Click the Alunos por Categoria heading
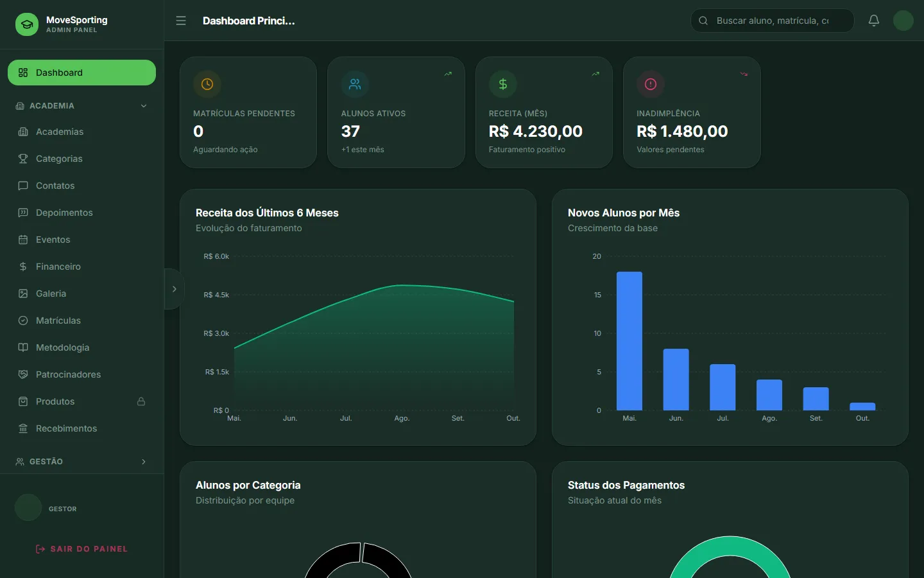Image resolution: width=924 pixels, height=578 pixels. [248, 485]
